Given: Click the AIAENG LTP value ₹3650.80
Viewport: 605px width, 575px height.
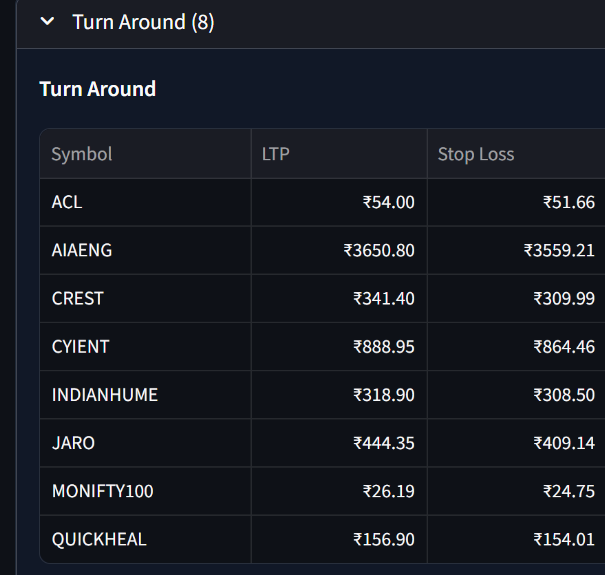Looking at the screenshot, I should point(378,250).
